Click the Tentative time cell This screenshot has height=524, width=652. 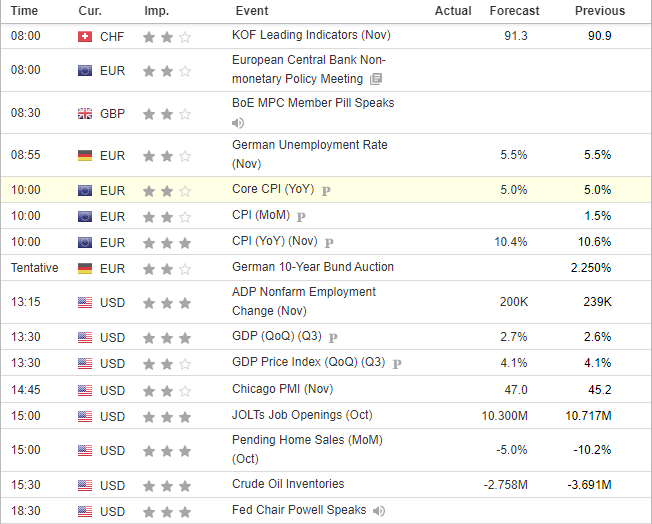pyautogui.click(x=35, y=268)
